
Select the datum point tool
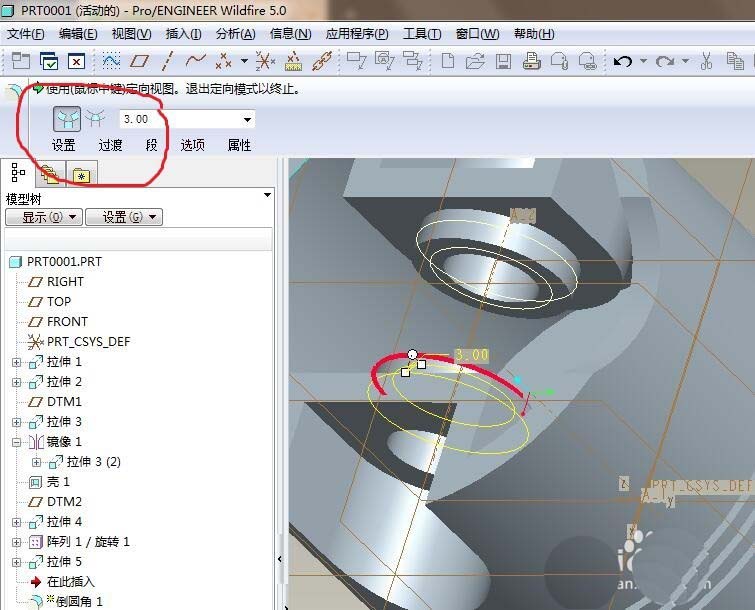(x=224, y=61)
